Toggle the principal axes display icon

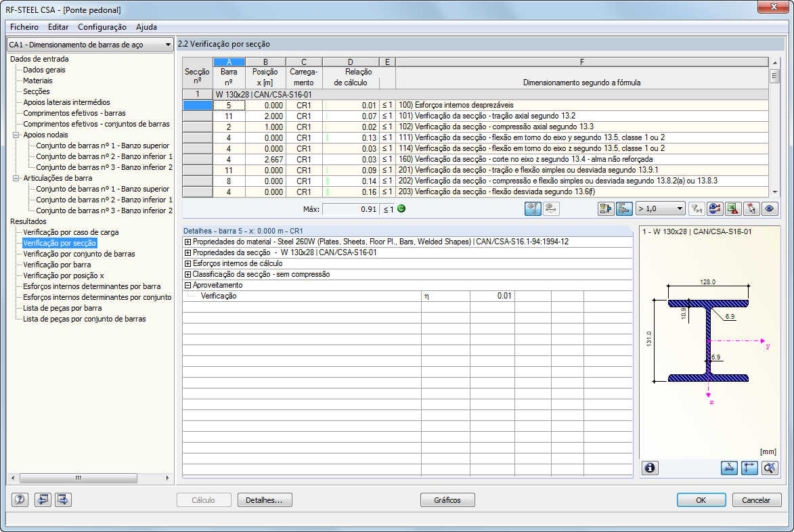pyautogui.click(x=749, y=468)
